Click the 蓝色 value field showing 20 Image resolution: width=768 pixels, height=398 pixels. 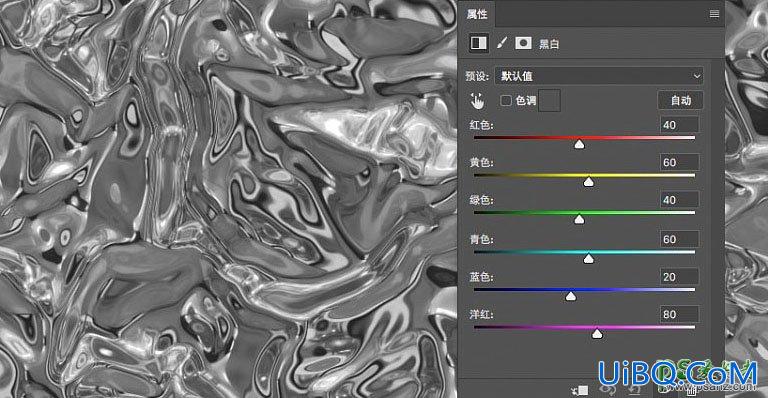pos(679,277)
